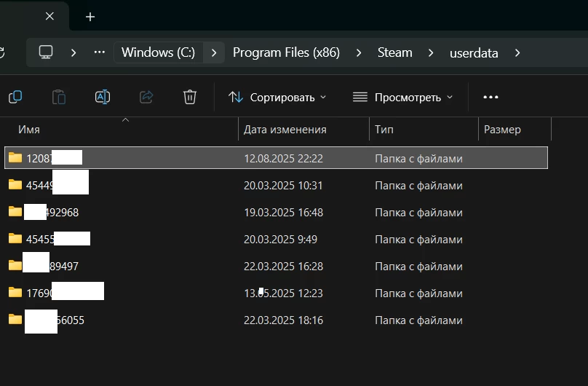Click the Paste clipboard icon
Screen dimensions: 588x386
(59, 97)
